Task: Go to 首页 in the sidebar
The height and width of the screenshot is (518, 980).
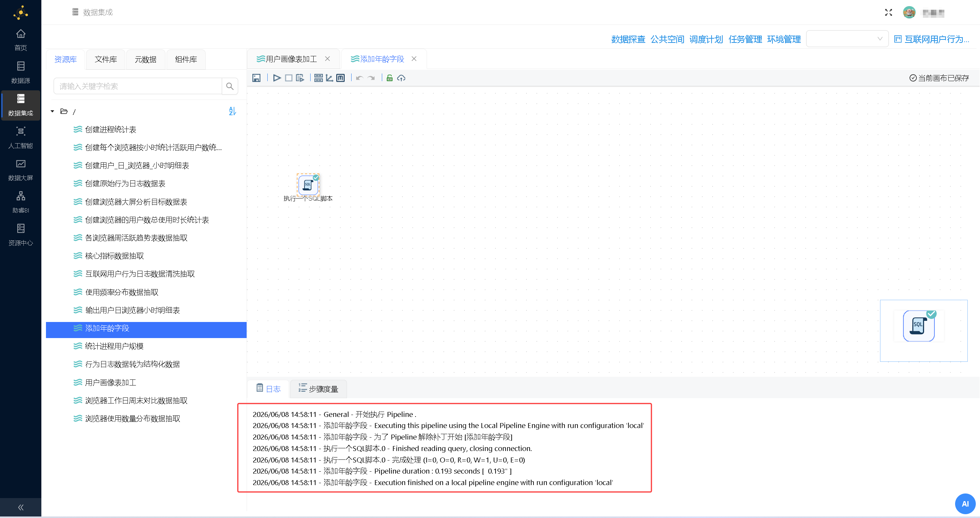Action: coord(21,40)
